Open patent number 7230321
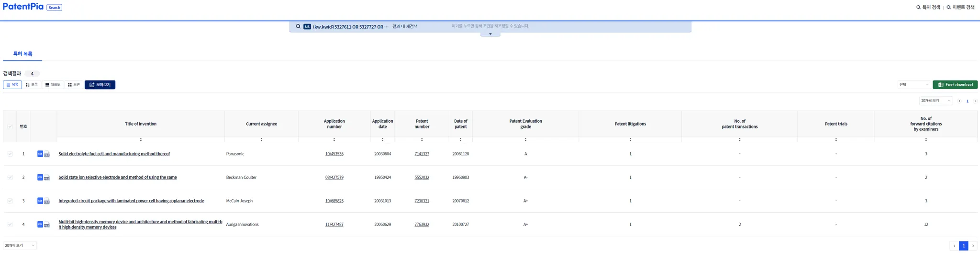The width and height of the screenshot is (980, 253). click(422, 201)
